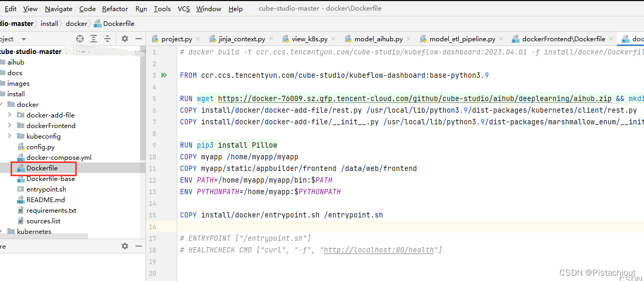Hide the Project tool window

coord(139,39)
